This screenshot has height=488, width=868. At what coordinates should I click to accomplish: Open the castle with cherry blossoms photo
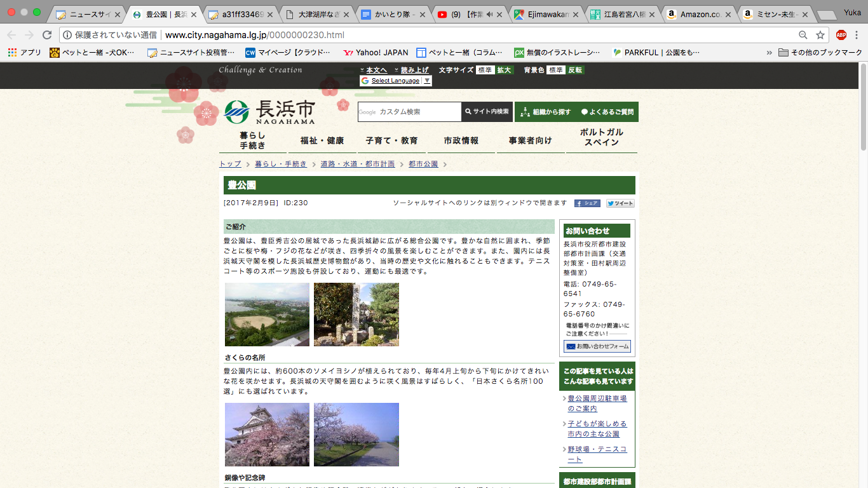(267, 435)
